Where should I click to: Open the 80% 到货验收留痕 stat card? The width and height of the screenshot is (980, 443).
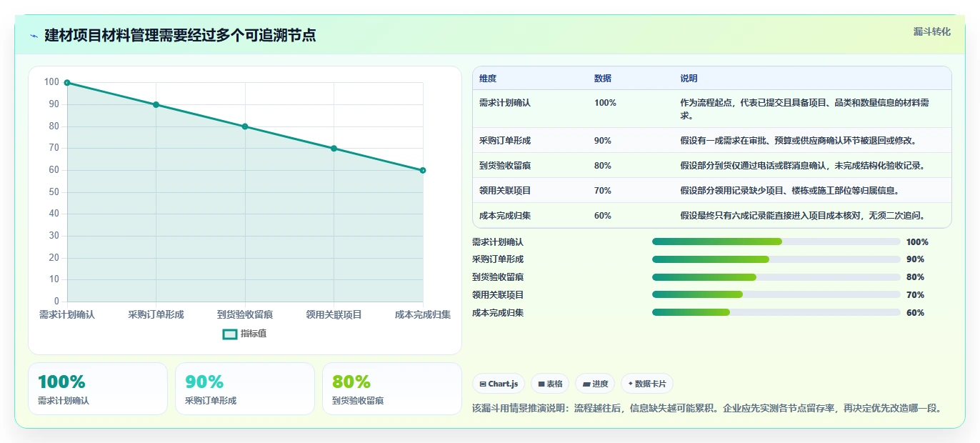(392, 389)
